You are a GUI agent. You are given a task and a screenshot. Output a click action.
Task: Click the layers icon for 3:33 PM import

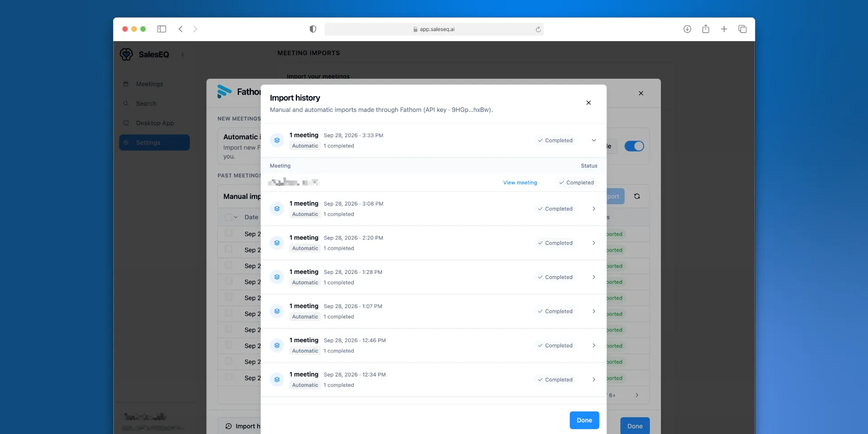point(277,140)
